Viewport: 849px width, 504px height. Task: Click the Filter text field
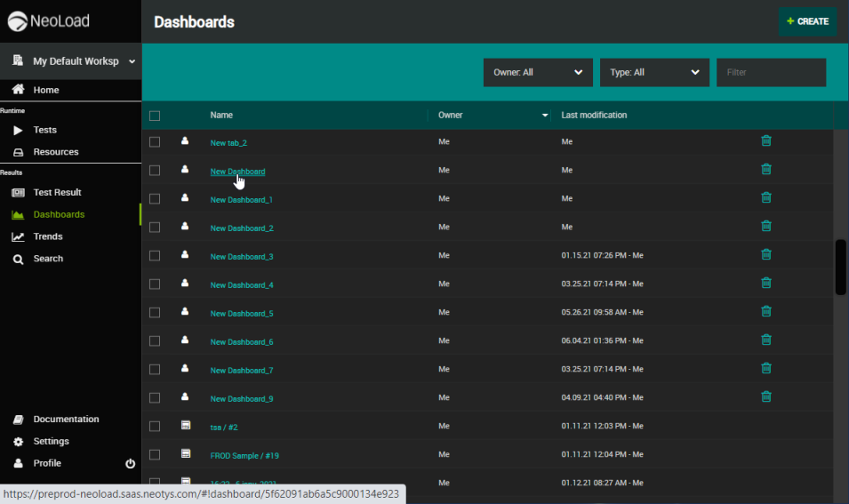point(771,73)
